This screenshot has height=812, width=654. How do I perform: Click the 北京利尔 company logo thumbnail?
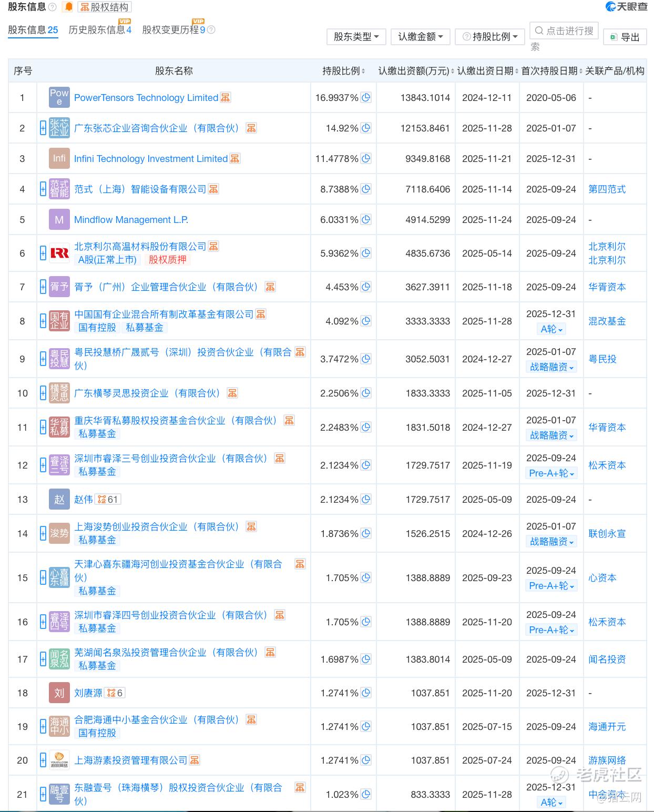[59, 253]
